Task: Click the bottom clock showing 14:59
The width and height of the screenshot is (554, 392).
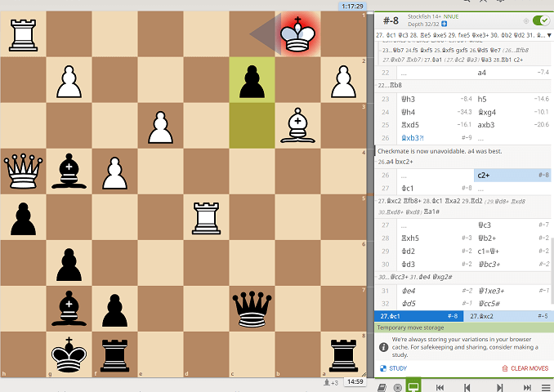Action: click(x=355, y=381)
